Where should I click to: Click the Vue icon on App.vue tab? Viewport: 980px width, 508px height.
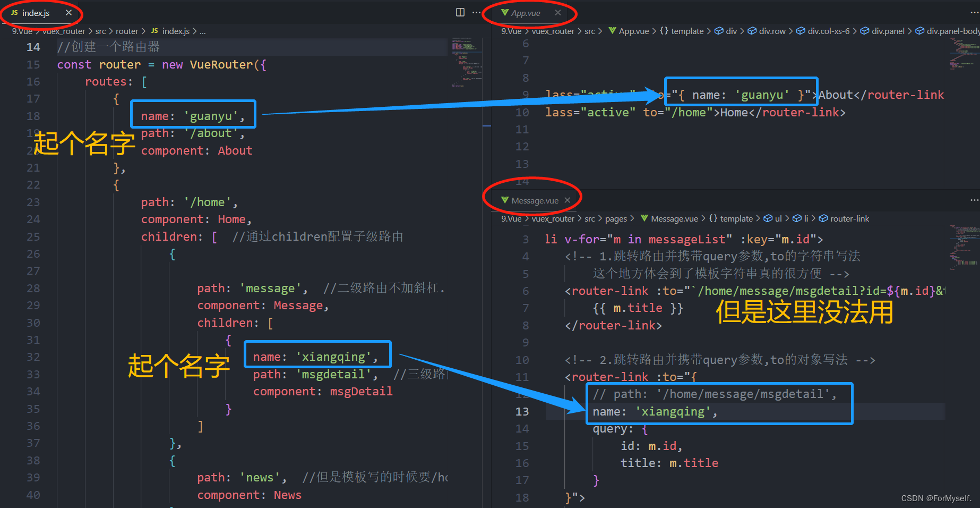click(505, 13)
